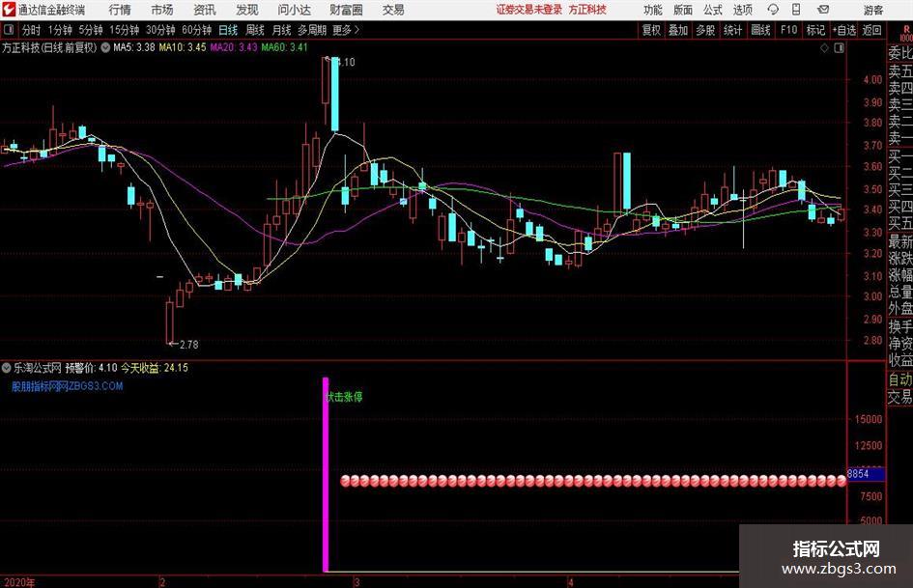The image size is (913, 588).
Task: Expand the 更多 period options
Action: [346, 30]
